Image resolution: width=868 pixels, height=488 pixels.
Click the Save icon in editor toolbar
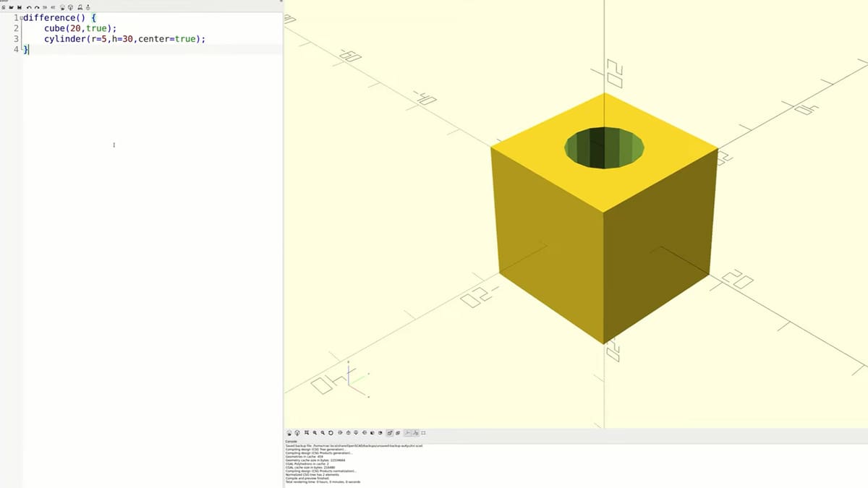20,7
